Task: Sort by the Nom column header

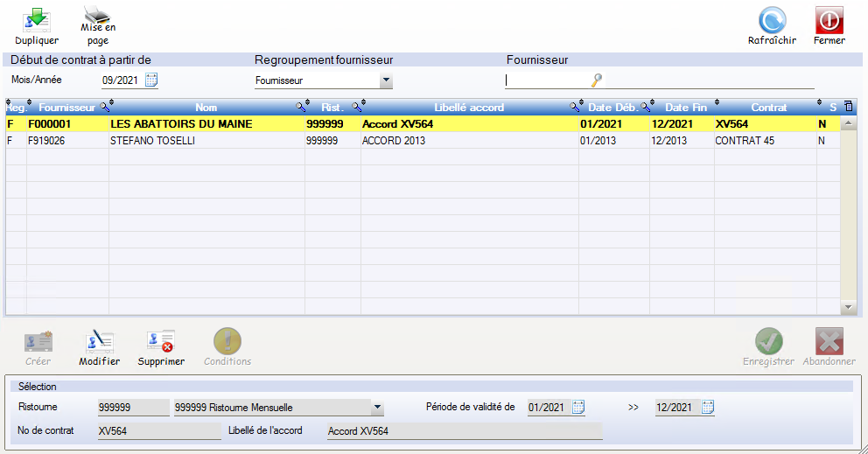Action: 206,108
